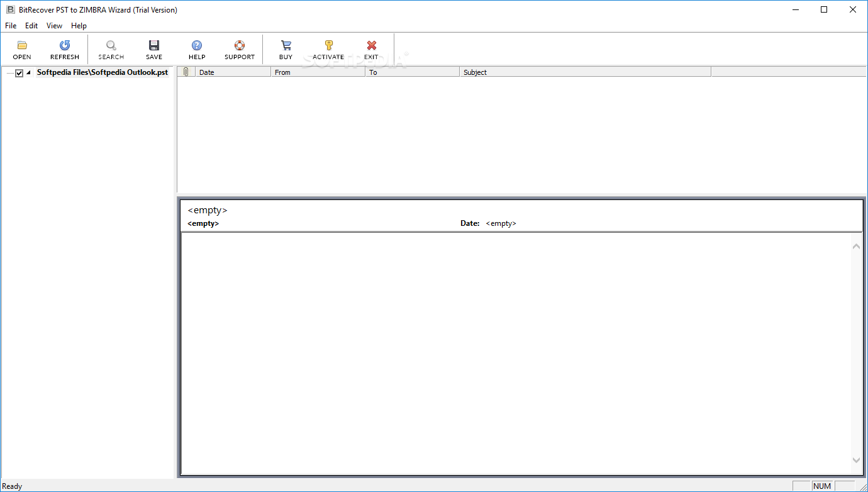Viewport: 868px width, 492px height.
Task: Click the NUM indicator in status bar
Action: point(822,486)
